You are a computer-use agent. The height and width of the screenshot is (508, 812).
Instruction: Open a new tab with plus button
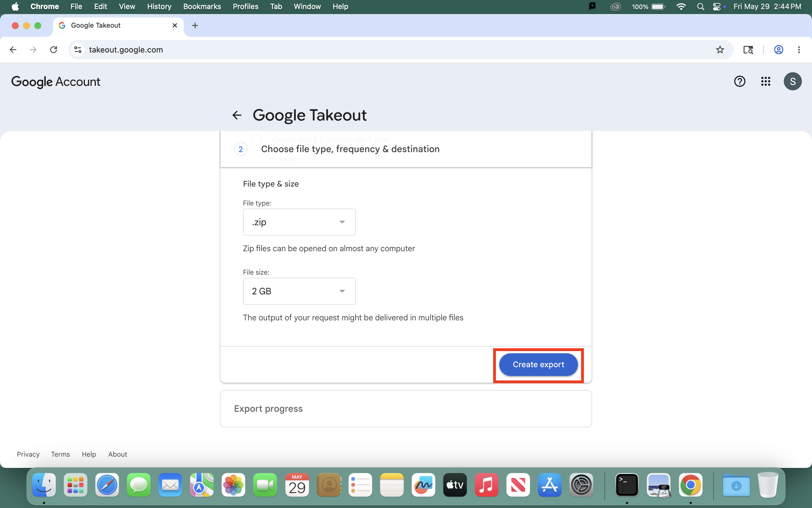coord(195,25)
